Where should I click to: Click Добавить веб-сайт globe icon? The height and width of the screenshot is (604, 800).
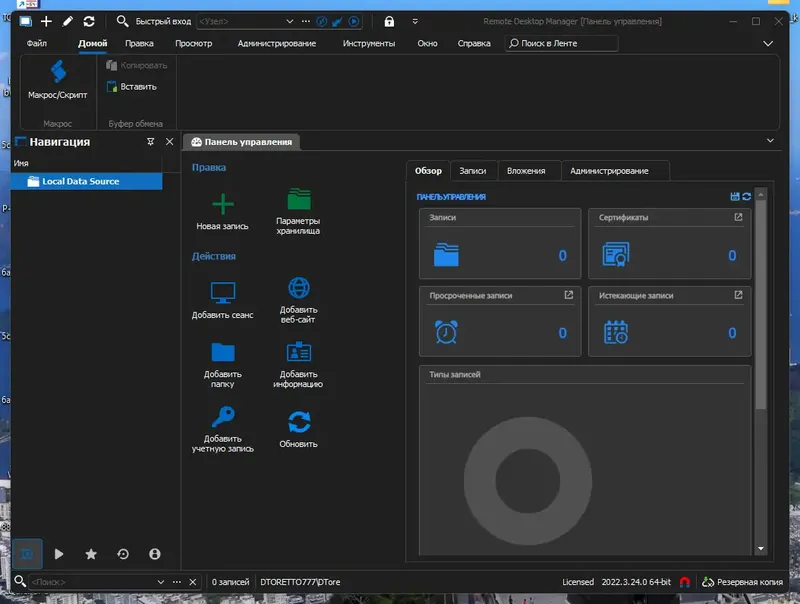pyautogui.click(x=298, y=288)
